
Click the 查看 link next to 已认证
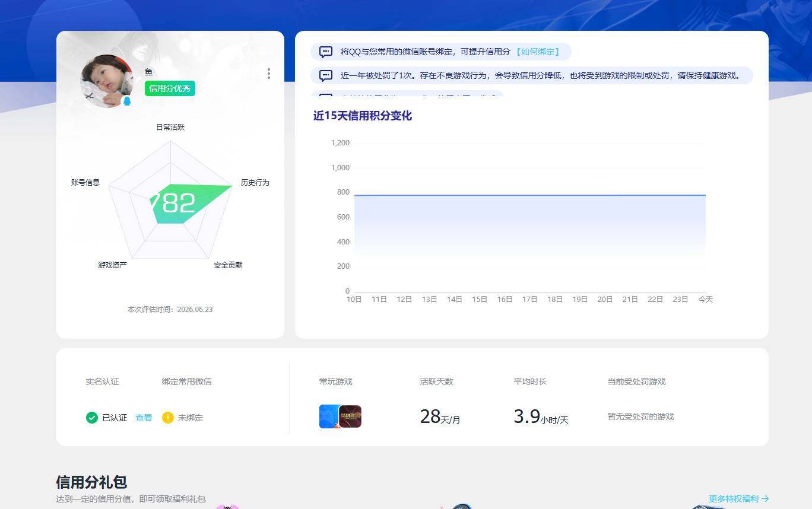click(x=144, y=418)
